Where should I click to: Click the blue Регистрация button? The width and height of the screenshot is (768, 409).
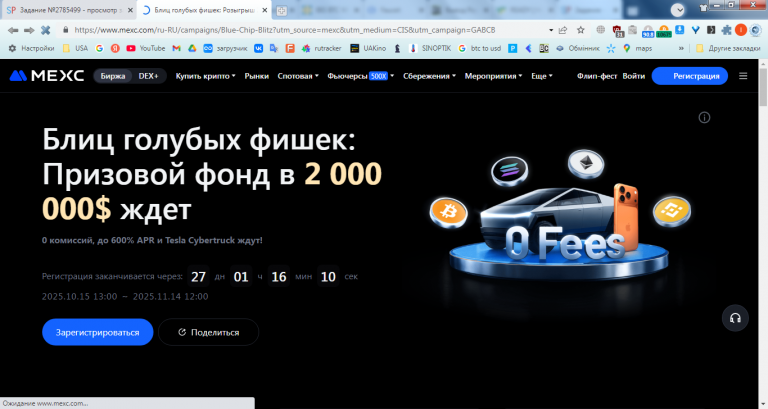[x=690, y=76]
